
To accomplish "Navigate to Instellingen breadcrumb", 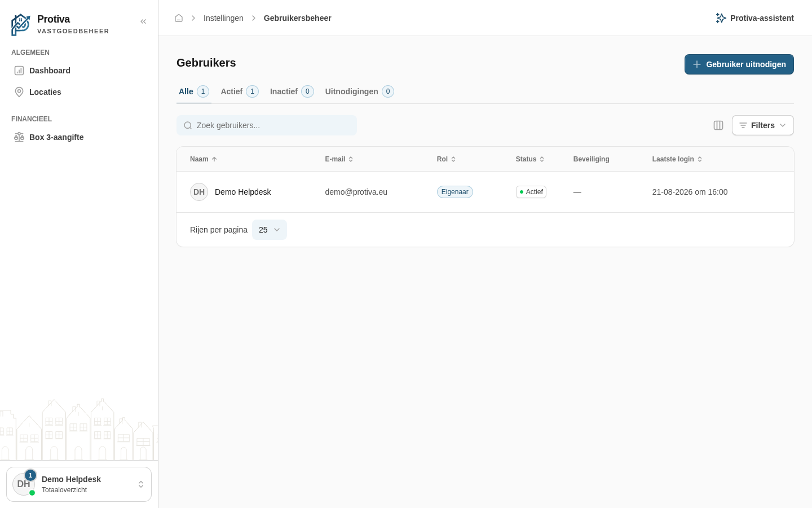I will point(223,18).
